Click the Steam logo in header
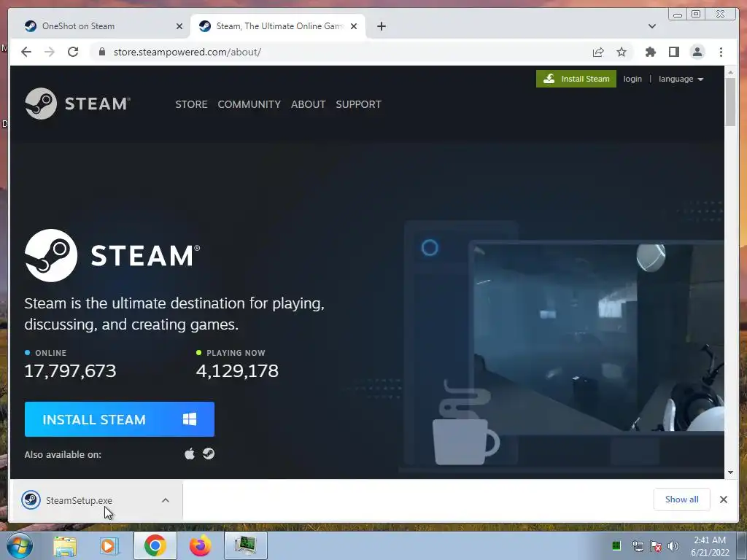This screenshot has height=560, width=747. click(x=77, y=104)
